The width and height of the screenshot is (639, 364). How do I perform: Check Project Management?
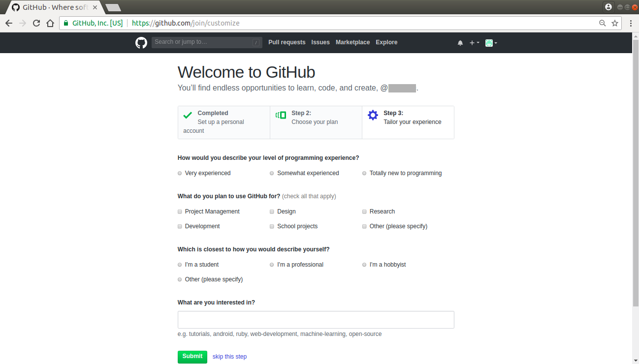(180, 212)
